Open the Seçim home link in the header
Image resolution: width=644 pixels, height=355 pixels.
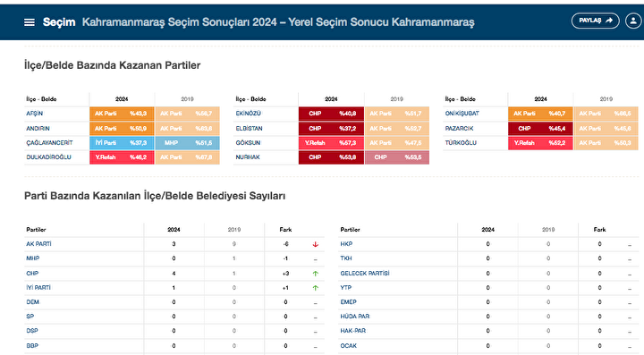click(x=59, y=22)
